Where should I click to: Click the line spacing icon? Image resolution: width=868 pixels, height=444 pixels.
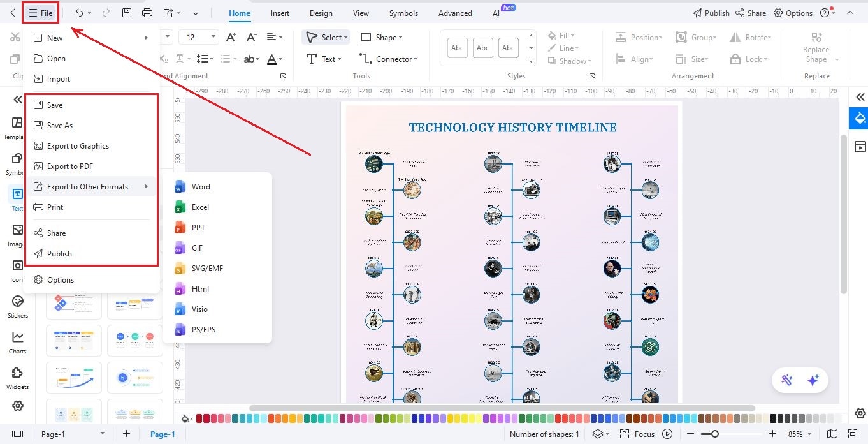[203, 59]
